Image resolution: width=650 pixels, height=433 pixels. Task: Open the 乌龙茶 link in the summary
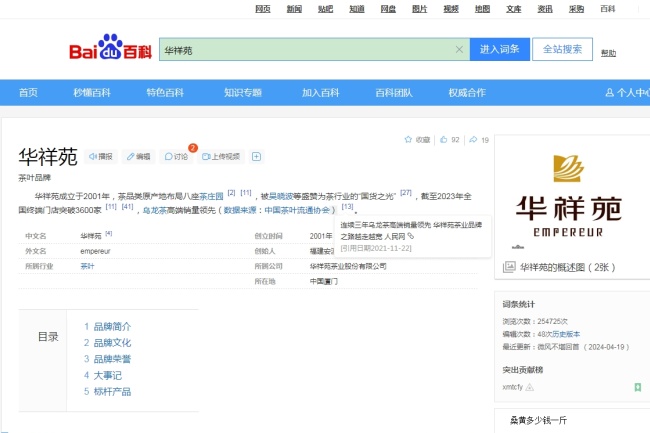pyautogui.click(x=155, y=210)
